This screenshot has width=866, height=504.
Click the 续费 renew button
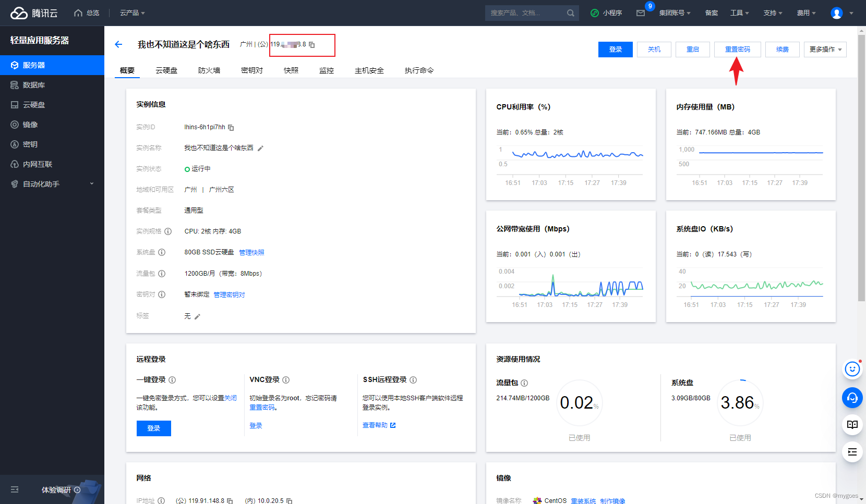pyautogui.click(x=783, y=50)
